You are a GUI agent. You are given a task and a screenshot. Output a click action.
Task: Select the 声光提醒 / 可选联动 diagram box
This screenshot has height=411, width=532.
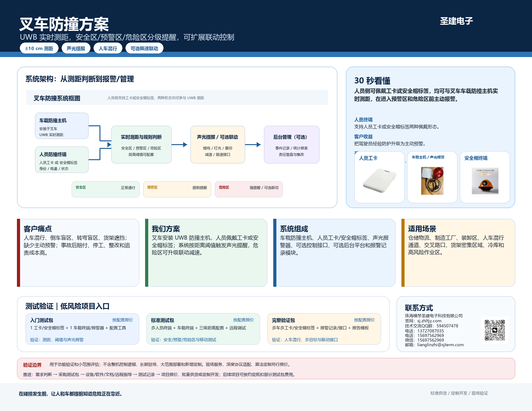click(218, 144)
